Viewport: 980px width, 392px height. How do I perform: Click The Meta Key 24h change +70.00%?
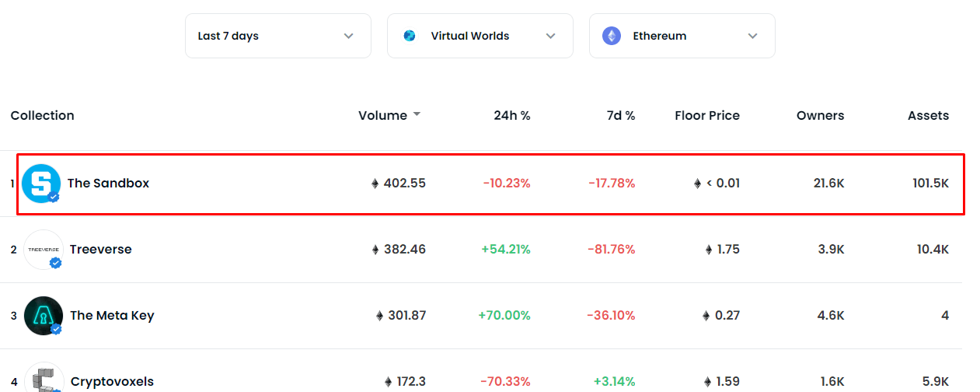pos(504,316)
